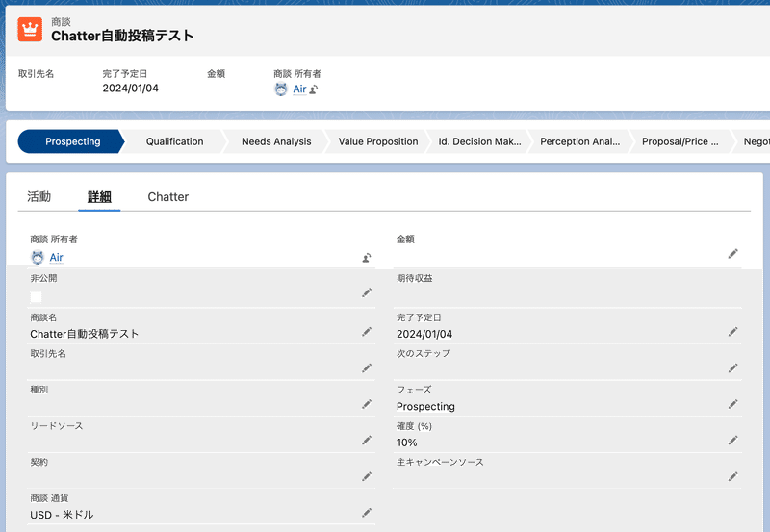Click the change owner icon beside the header Air link
The height and width of the screenshot is (532, 770).
[x=314, y=89]
